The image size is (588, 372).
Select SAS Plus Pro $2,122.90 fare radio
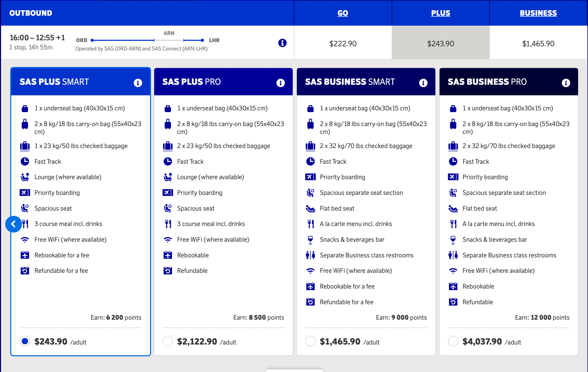click(x=168, y=341)
